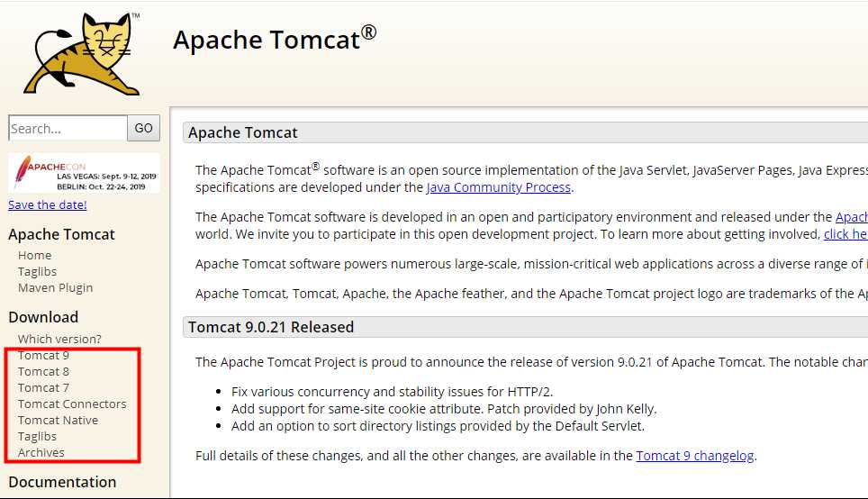Select the Tomcat 8 download link
This screenshot has width=868, height=499.
pyautogui.click(x=43, y=372)
